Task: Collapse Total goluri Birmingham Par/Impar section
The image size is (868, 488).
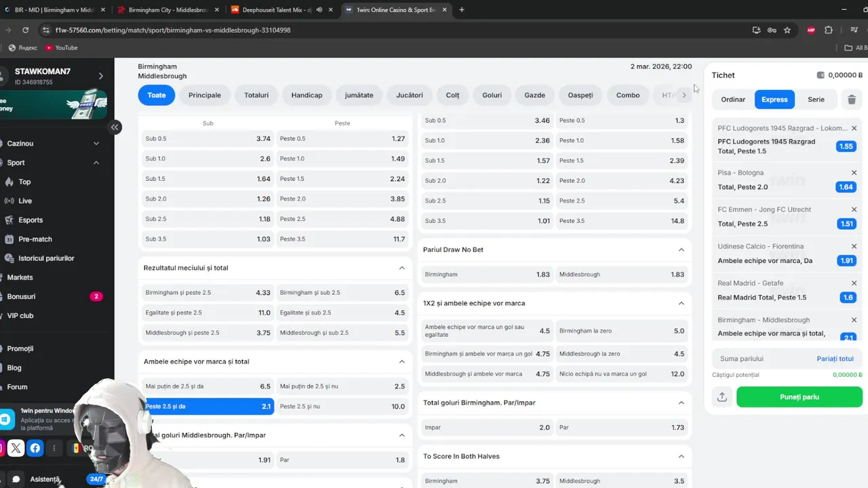Action: (681, 403)
